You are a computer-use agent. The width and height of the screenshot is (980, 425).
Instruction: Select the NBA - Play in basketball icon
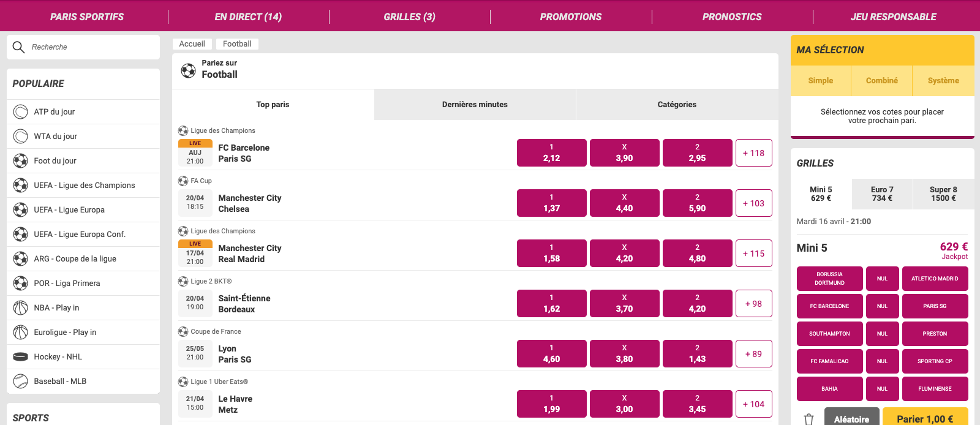click(x=21, y=307)
